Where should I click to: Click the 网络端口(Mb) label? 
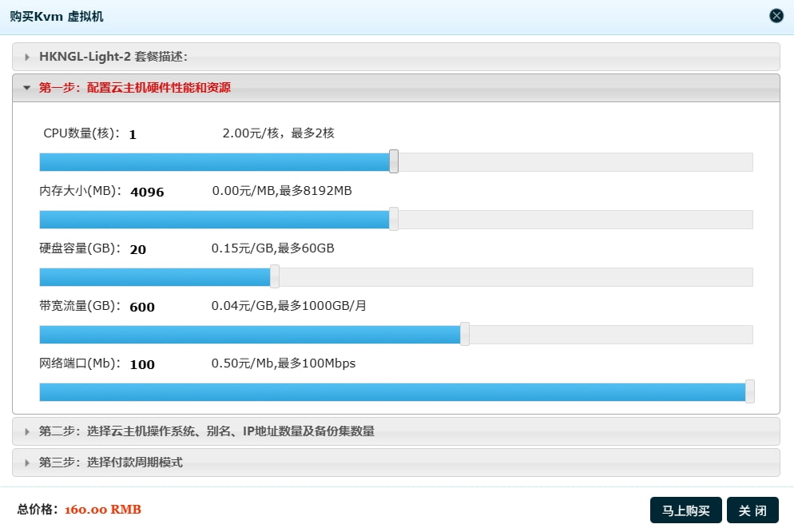[80, 363]
